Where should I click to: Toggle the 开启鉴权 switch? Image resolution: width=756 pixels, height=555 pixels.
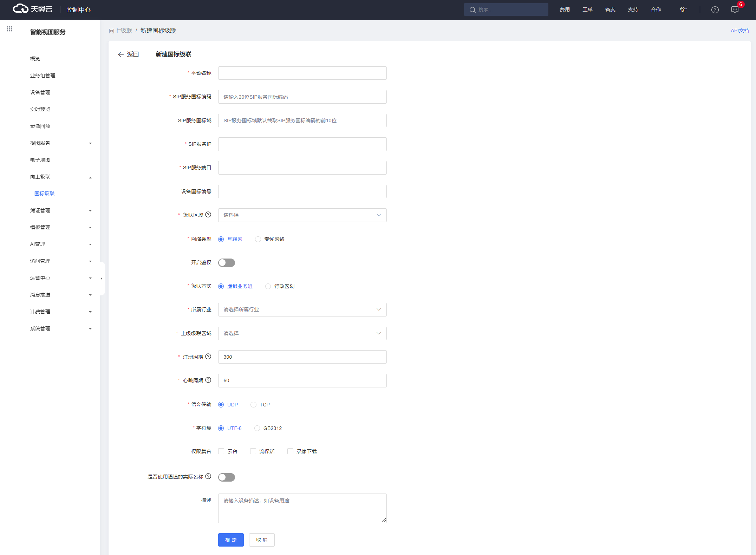(227, 263)
